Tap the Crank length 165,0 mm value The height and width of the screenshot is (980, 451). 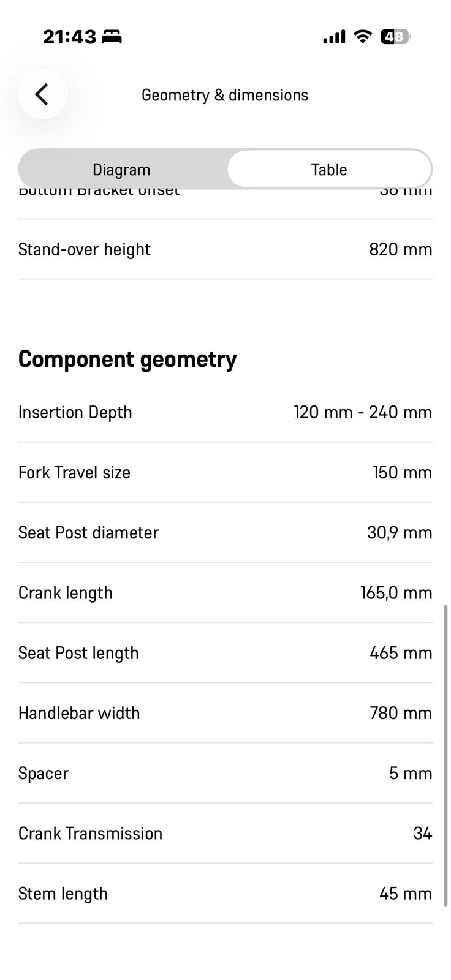coord(396,593)
